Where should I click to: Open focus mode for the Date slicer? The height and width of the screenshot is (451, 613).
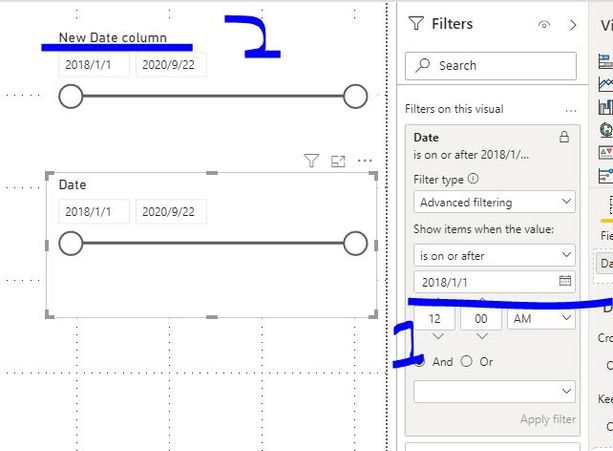pyautogui.click(x=338, y=161)
